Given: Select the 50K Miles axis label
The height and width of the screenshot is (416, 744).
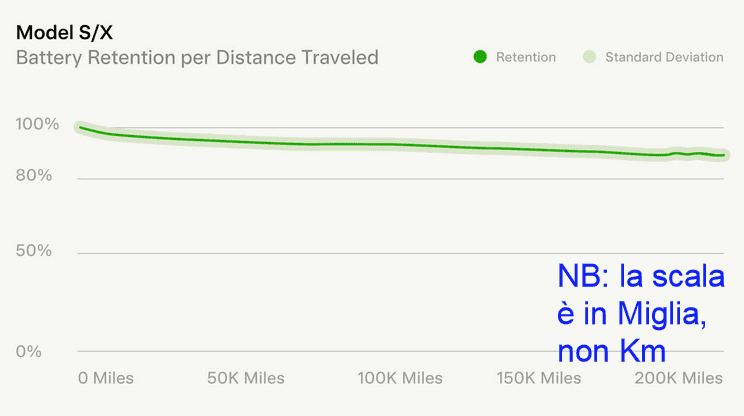Looking at the screenshot, I should pyautogui.click(x=246, y=379).
